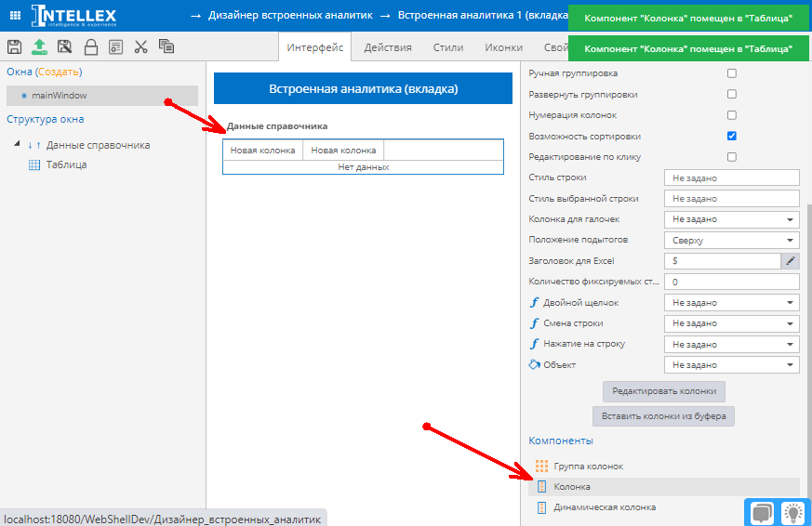Open Смена строки dropdown
The width and height of the screenshot is (812, 526).
coord(732,323)
